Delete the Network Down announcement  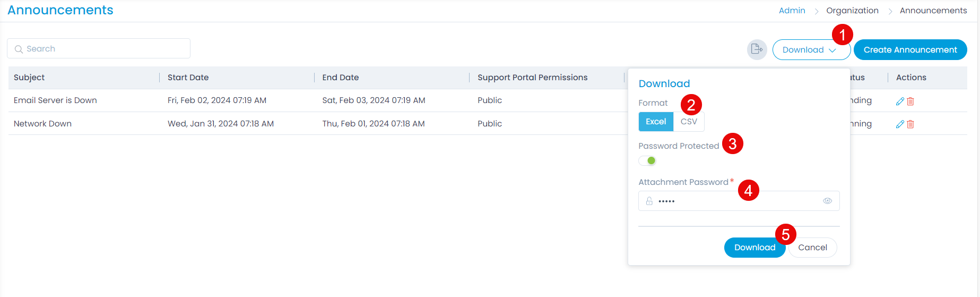coord(910,124)
